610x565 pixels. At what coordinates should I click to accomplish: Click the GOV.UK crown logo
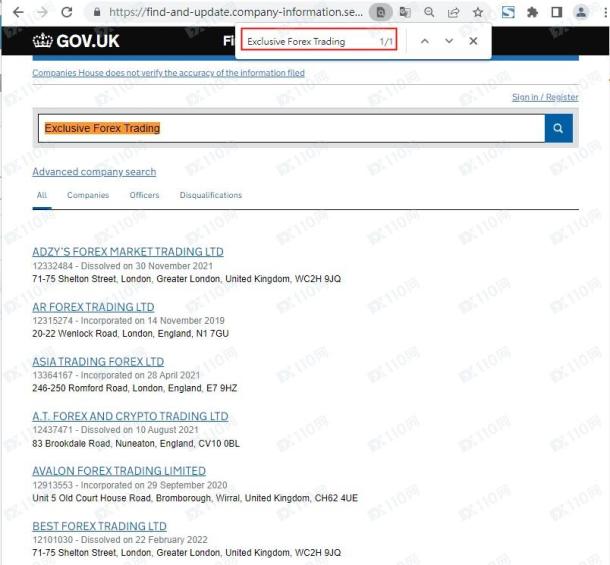[x=76, y=41]
